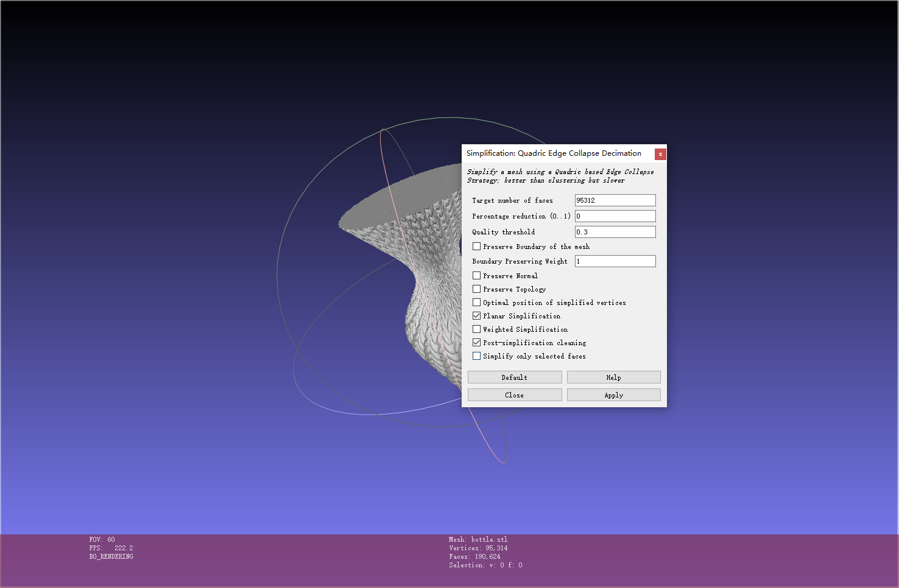Click the "FPS: 222.2" info text
Image resolution: width=899 pixels, height=588 pixels.
click(x=111, y=548)
